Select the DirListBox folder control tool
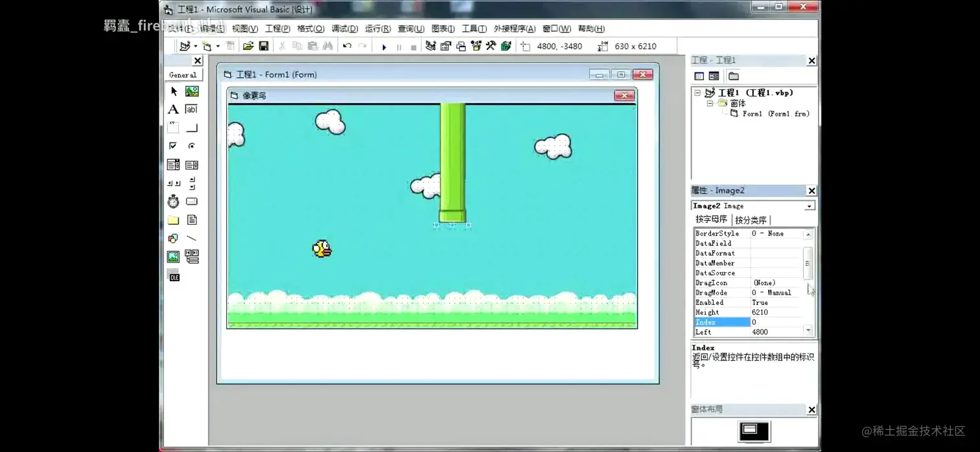980x452 pixels. (x=174, y=220)
